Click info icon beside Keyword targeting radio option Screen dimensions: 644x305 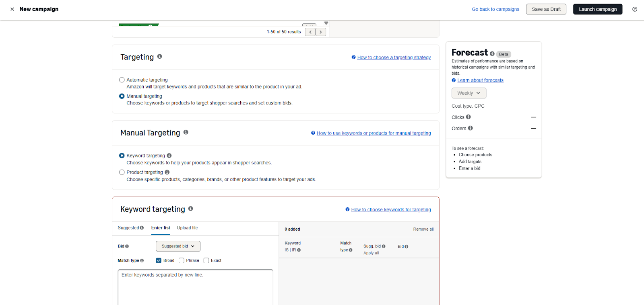coord(169,156)
